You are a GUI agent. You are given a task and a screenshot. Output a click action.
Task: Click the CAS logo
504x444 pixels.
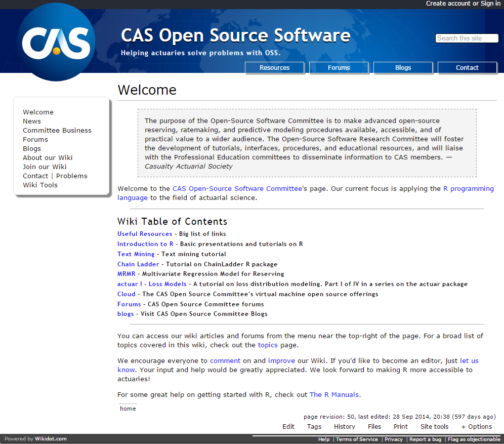pos(56,42)
